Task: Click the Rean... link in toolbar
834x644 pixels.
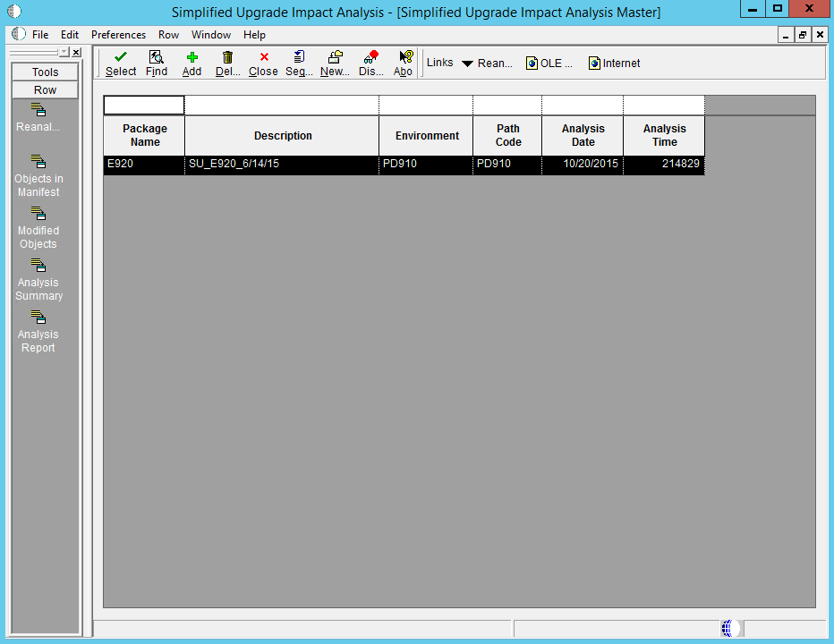Action: coord(495,64)
